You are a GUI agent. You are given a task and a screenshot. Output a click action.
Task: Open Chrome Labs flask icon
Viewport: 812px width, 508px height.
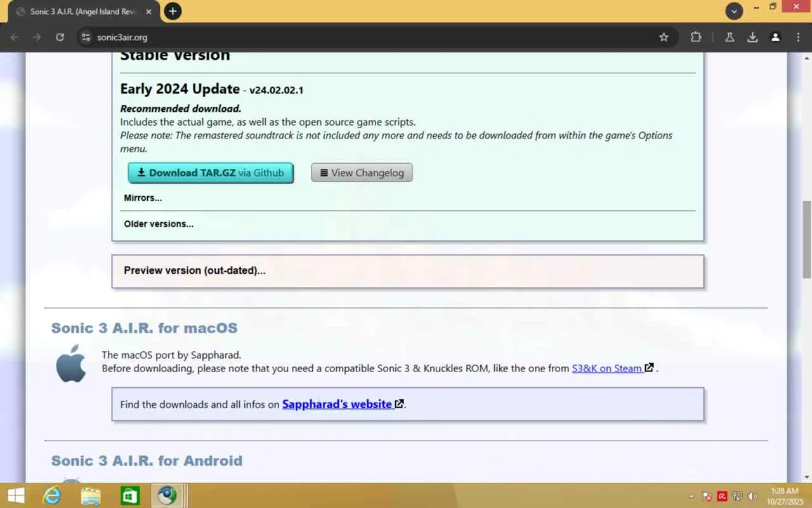[730, 37]
